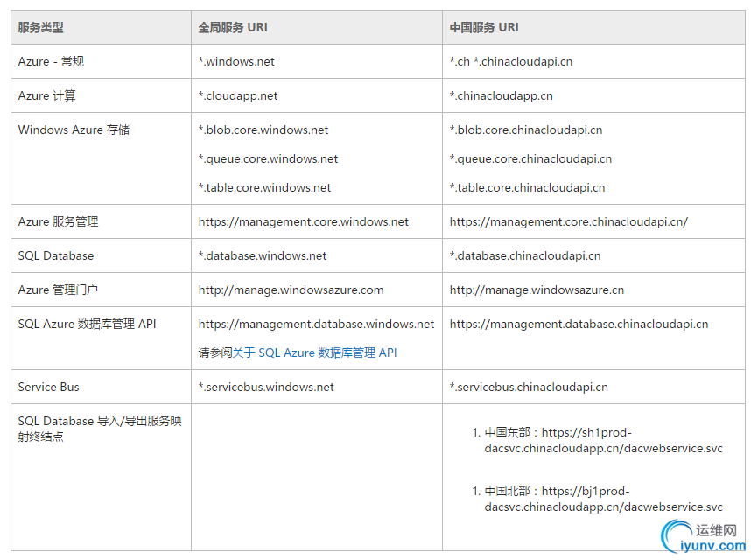Image resolution: width=751 pixels, height=560 pixels.
Task: Click *.queue.core.chinacloudapi.cn text
Action: [530, 159]
